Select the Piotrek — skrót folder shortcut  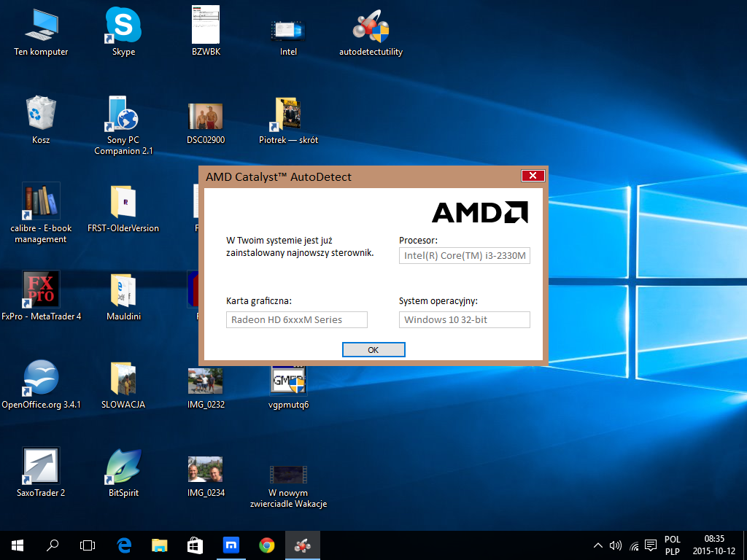[x=288, y=121]
